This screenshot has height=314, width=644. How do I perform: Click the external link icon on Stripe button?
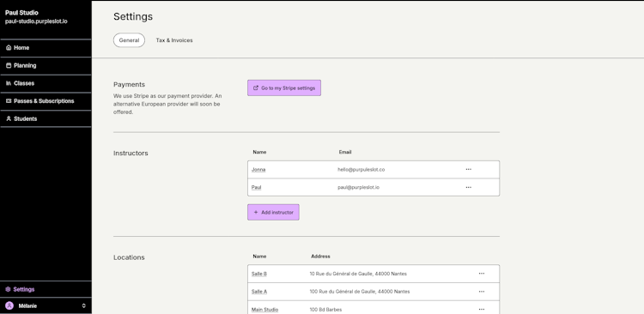pyautogui.click(x=256, y=88)
